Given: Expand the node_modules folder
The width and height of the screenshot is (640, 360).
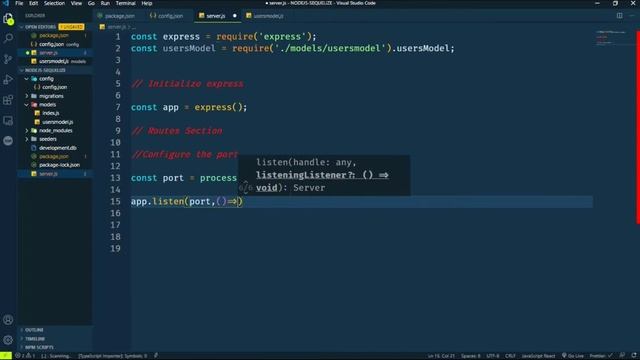Looking at the screenshot, I should (27, 131).
